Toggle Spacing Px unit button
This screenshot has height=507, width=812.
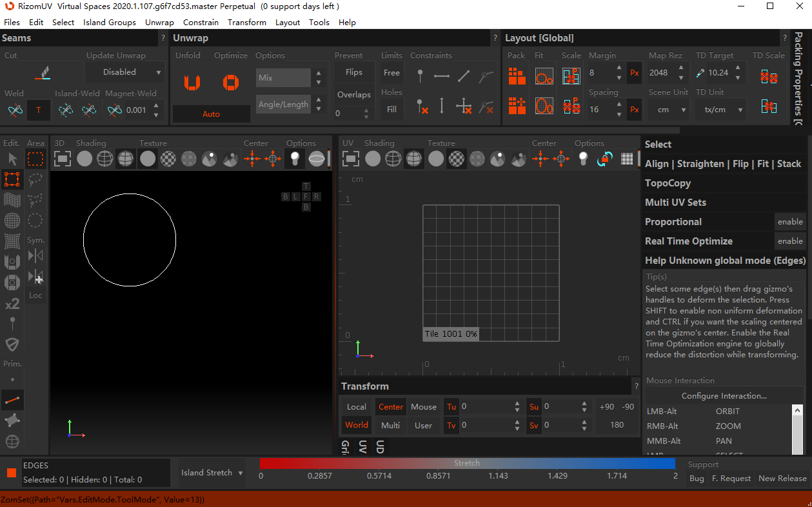click(635, 110)
